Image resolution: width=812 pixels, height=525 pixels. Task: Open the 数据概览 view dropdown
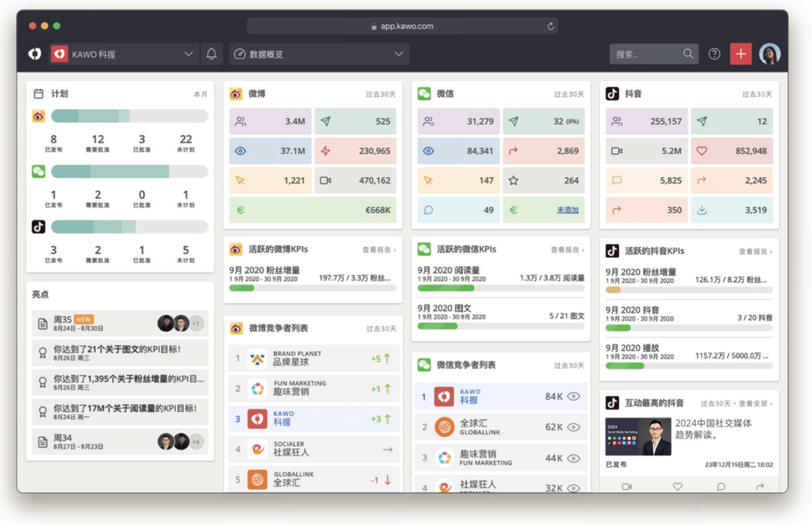click(x=319, y=54)
